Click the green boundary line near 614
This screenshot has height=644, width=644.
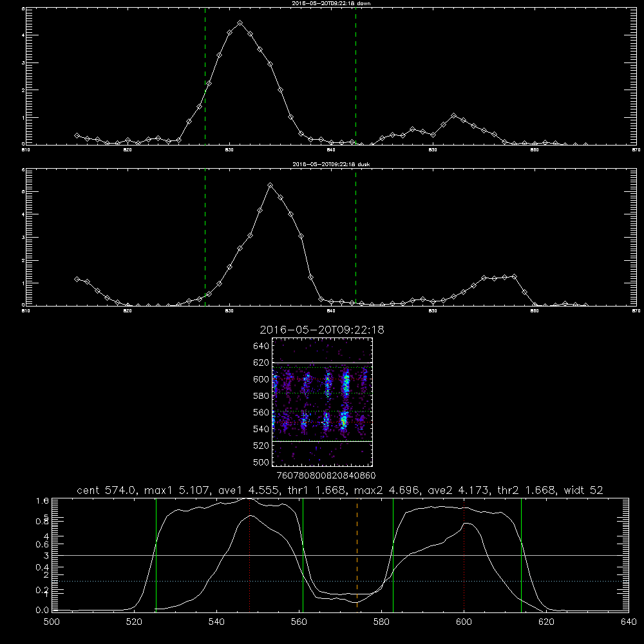click(x=521, y=554)
